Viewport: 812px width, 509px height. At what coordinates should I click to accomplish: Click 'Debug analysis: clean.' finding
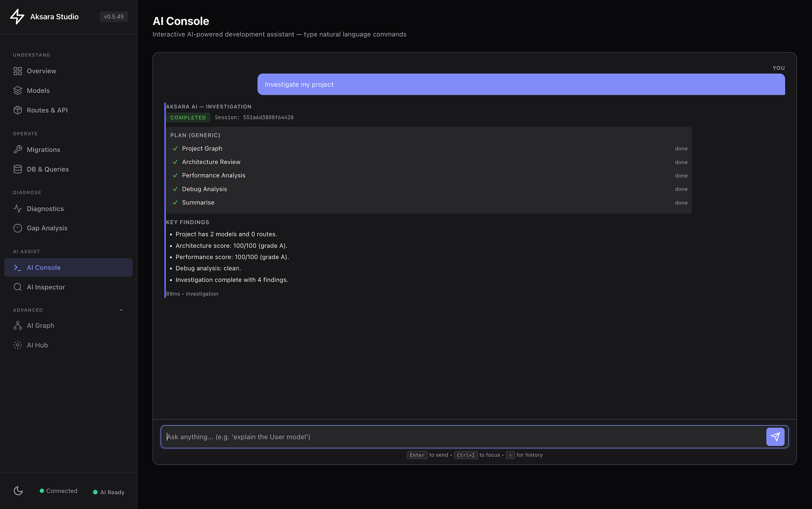point(208,268)
